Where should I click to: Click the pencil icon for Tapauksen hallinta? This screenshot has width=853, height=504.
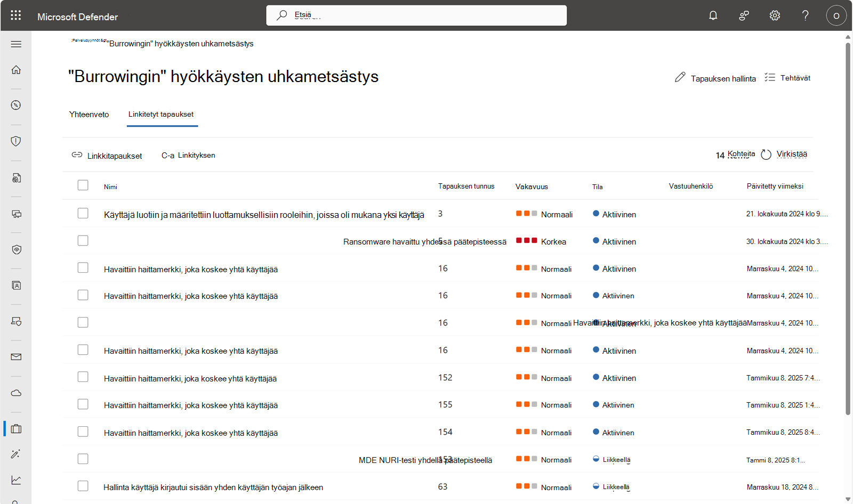(680, 77)
